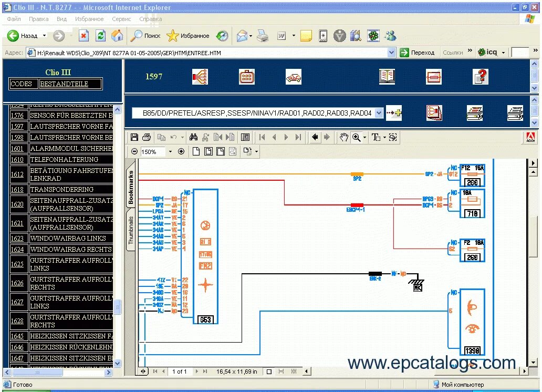Open the help question mark icon

481,77
